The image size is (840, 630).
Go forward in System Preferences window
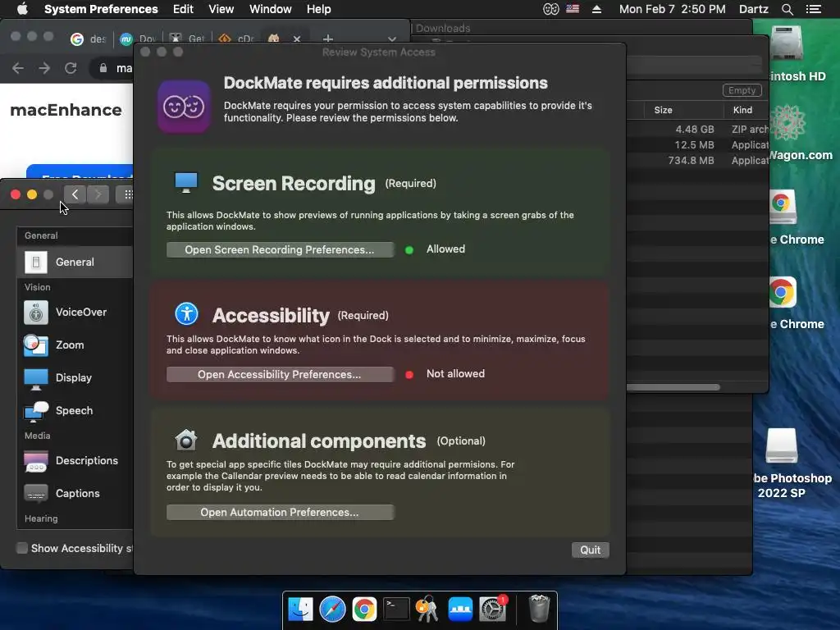[98, 194]
